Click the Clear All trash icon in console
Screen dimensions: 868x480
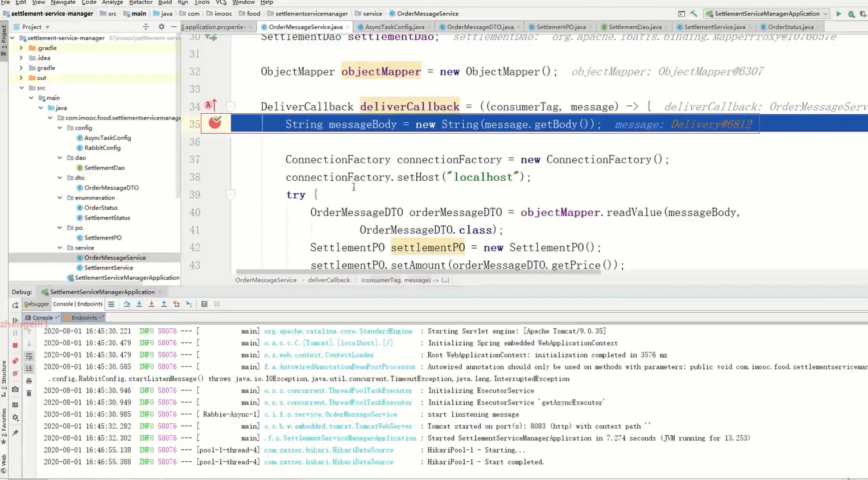pyautogui.click(x=29, y=393)
